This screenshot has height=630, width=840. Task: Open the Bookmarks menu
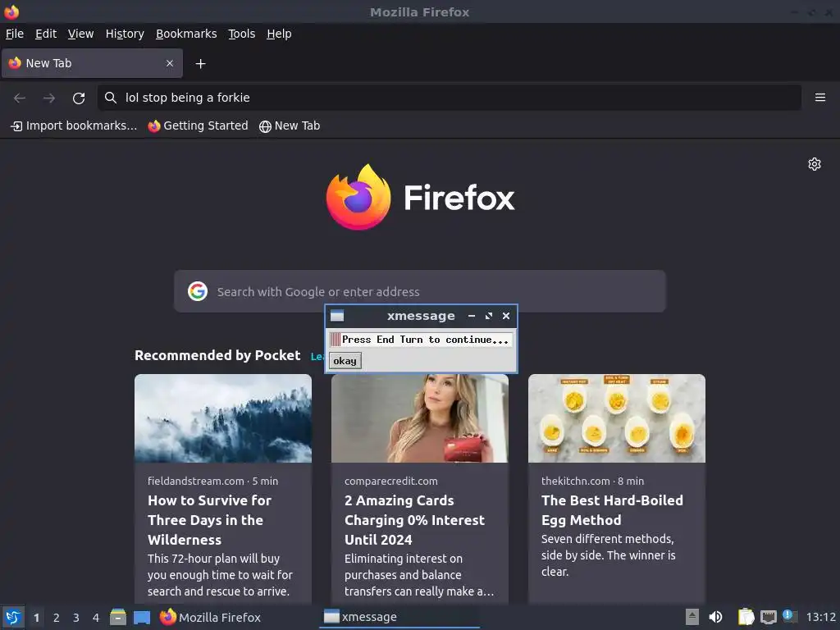click(x=186, y=34)
